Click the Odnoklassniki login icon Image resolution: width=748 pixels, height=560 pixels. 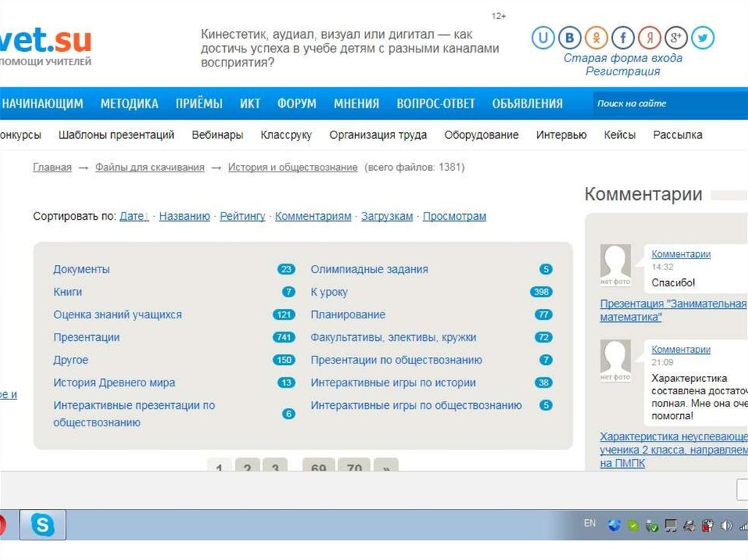596,38
